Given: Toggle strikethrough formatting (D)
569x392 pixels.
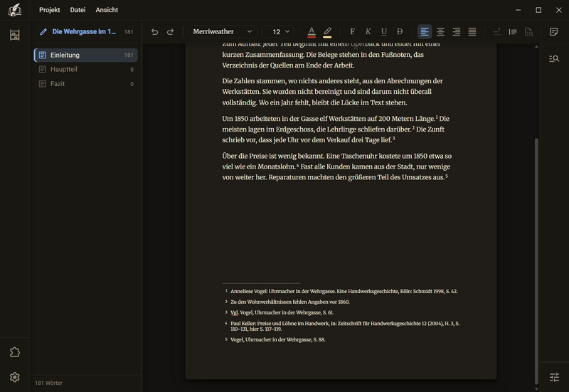Looking at the screenshot, I should point(400,31).
